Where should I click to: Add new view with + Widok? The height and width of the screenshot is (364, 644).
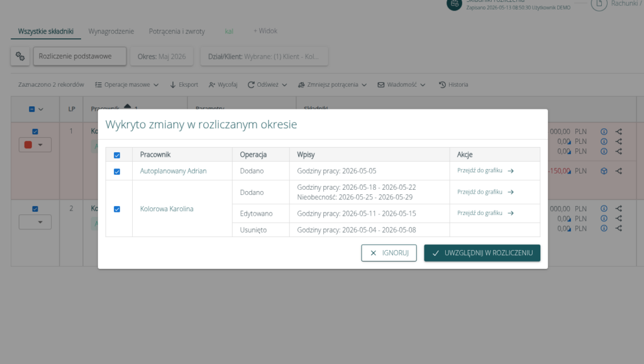pos(265,31)
